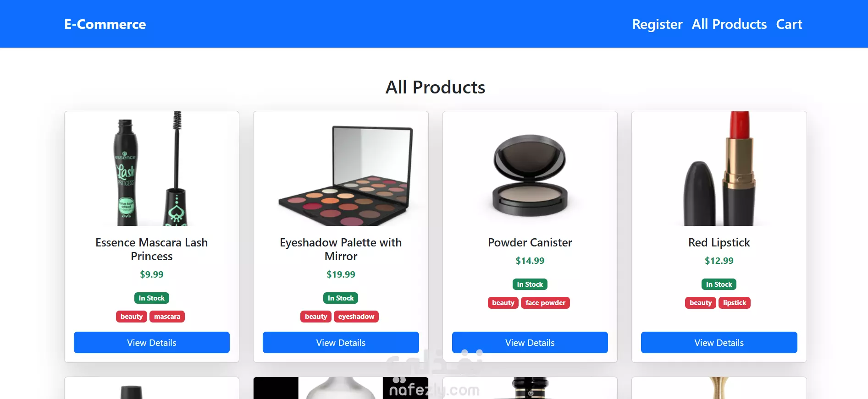View Details for Red Lipstick

pos(719,343)
